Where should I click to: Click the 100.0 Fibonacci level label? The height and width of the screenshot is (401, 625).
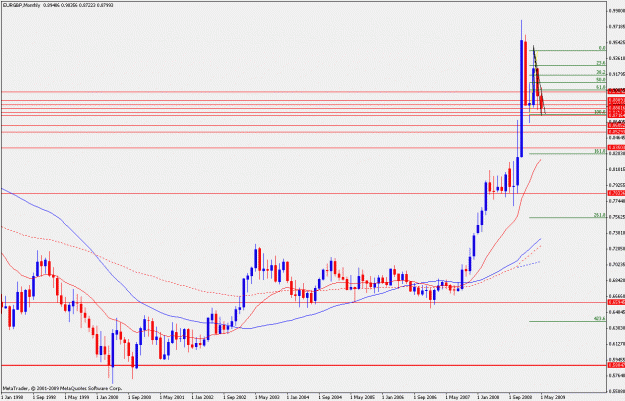point(600,112)
